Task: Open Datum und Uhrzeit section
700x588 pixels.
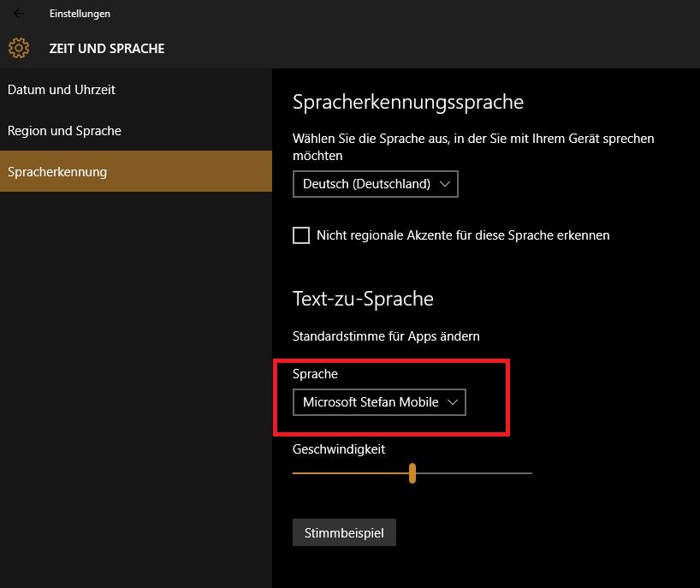Action: 136,90
